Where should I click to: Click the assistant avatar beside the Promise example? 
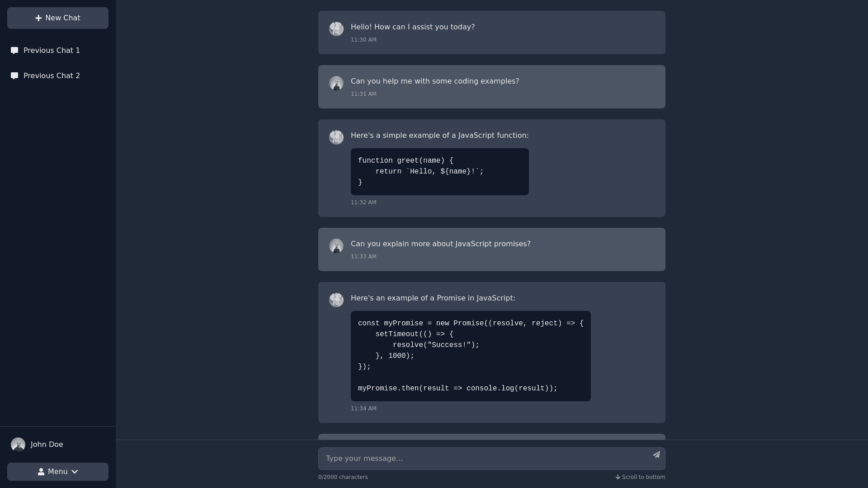click(x=336, y=300)
